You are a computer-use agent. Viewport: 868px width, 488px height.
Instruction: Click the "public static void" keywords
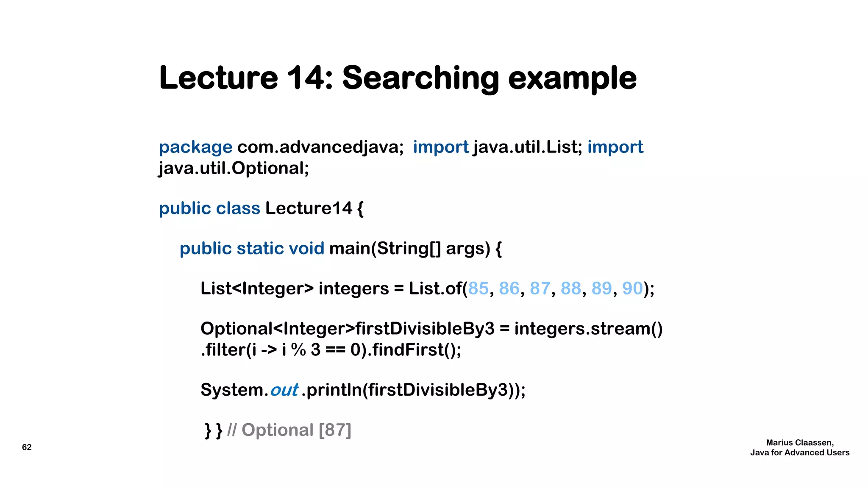click(252, 249)
